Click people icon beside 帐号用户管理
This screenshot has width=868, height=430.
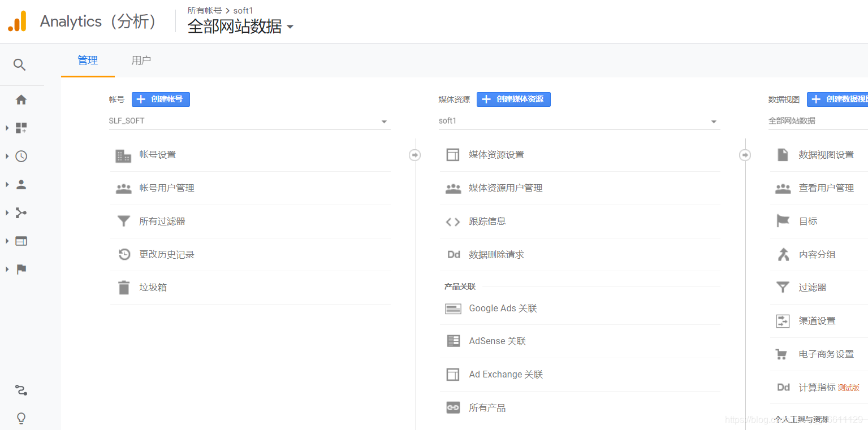pyautogui.click(x=123, y=188)
